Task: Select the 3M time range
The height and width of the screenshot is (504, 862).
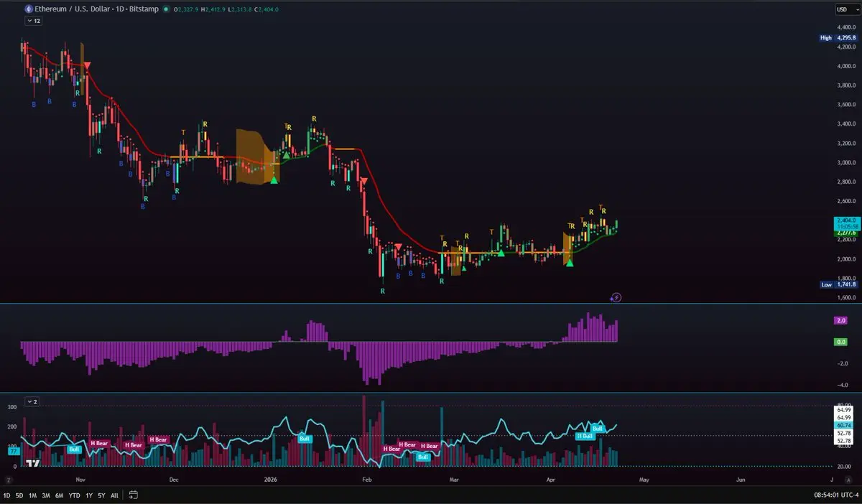Action: [x=46, y=495]
